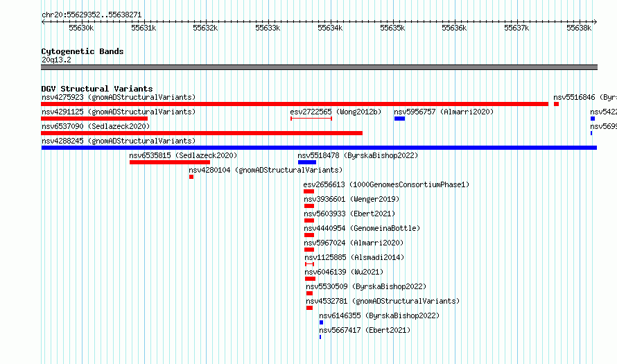Click the red bar under nsv4440954

[x=309, y=235]
